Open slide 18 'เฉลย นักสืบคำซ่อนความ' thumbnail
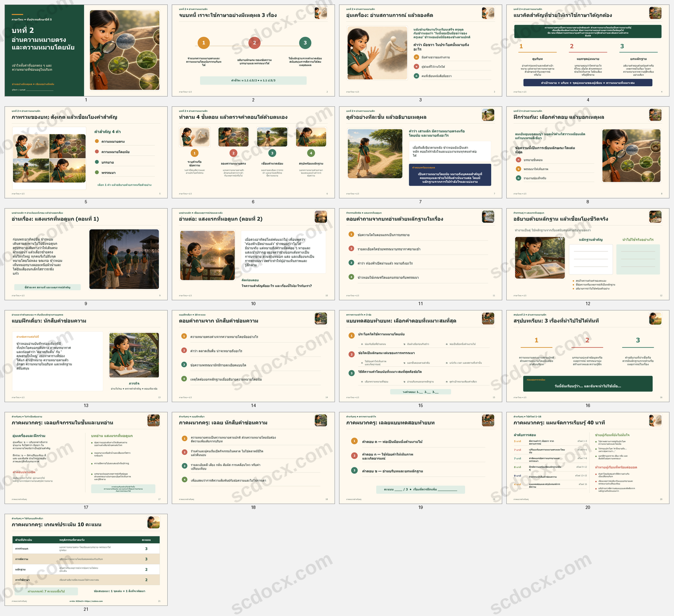 click(253, 458)
